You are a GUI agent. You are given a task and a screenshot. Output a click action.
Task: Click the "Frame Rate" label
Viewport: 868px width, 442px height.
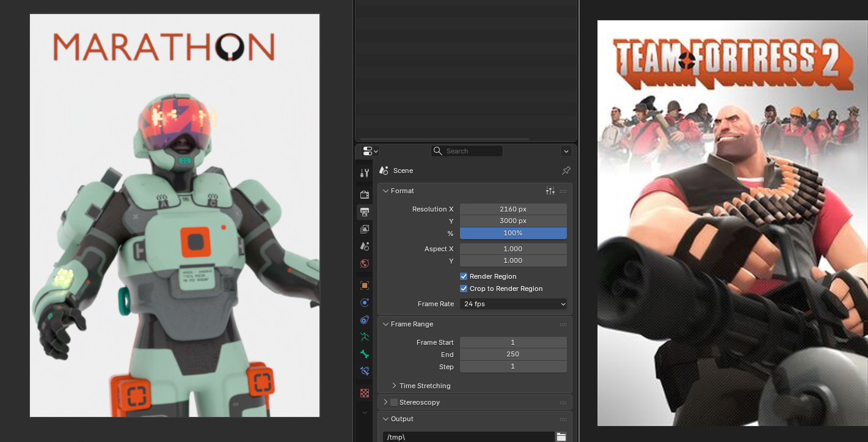(436, 304)
